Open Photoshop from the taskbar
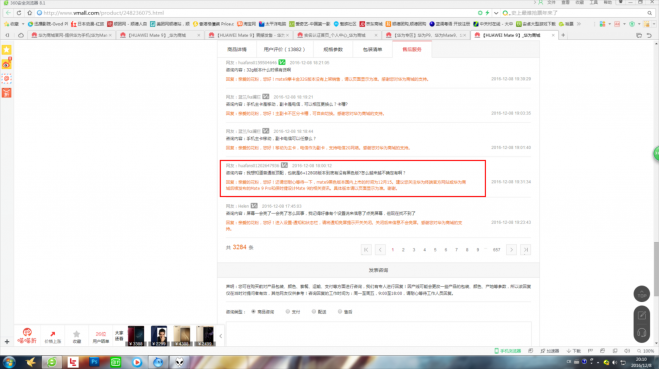This screenshot has width=659, height=369. click(94, 362)
